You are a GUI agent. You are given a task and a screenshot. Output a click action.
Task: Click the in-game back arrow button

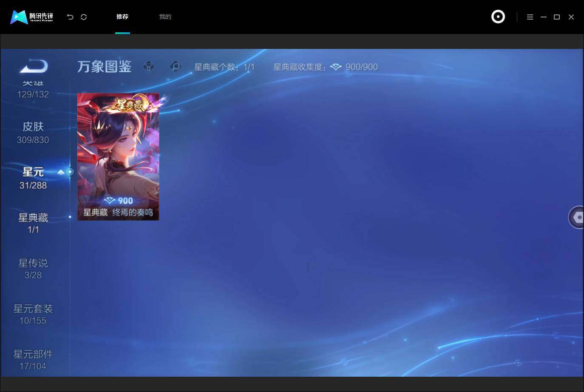(x=34, y=66)
